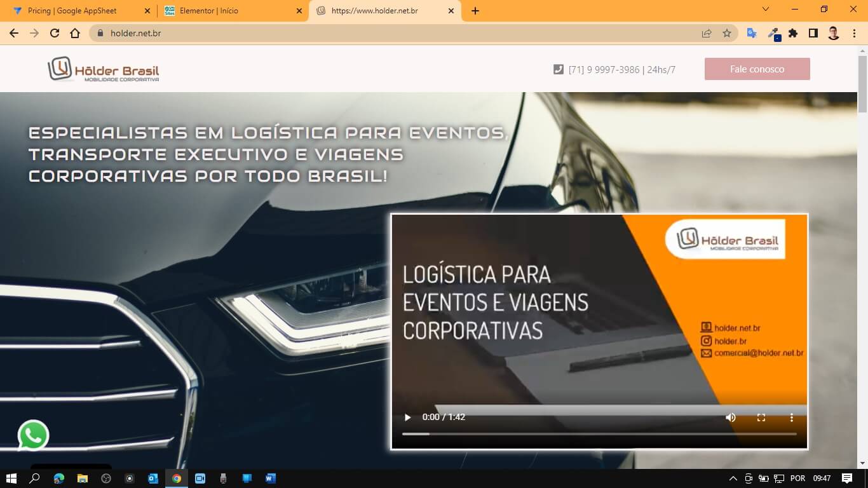The image size is (868, 488).
Task: Play the embedded video
Action: [407, 417]
